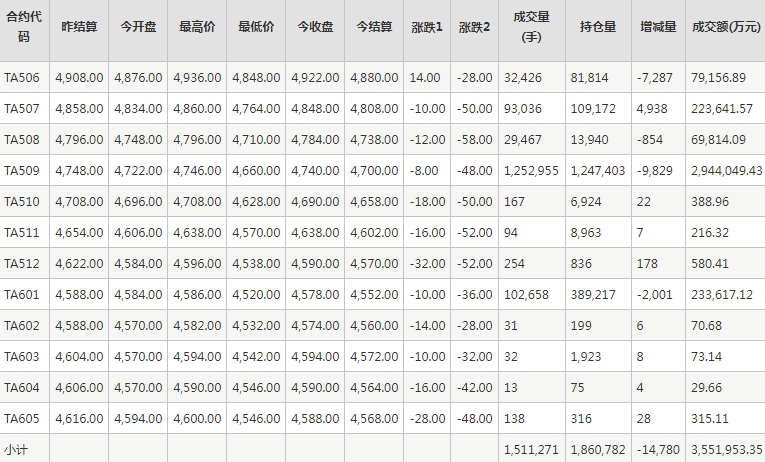This screenshot has height=462, width=765.
Task: Select the TA508 contract code cell
Action: tap(22, 140)
